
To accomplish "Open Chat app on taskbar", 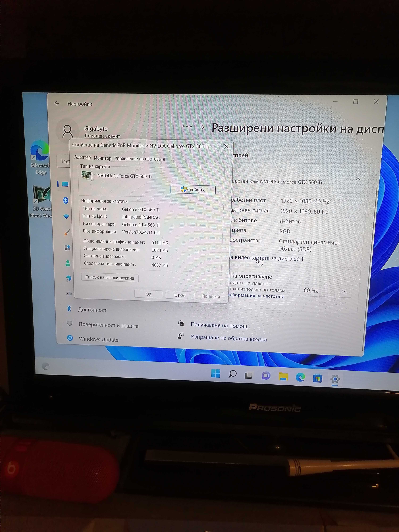I will point(266,376).
